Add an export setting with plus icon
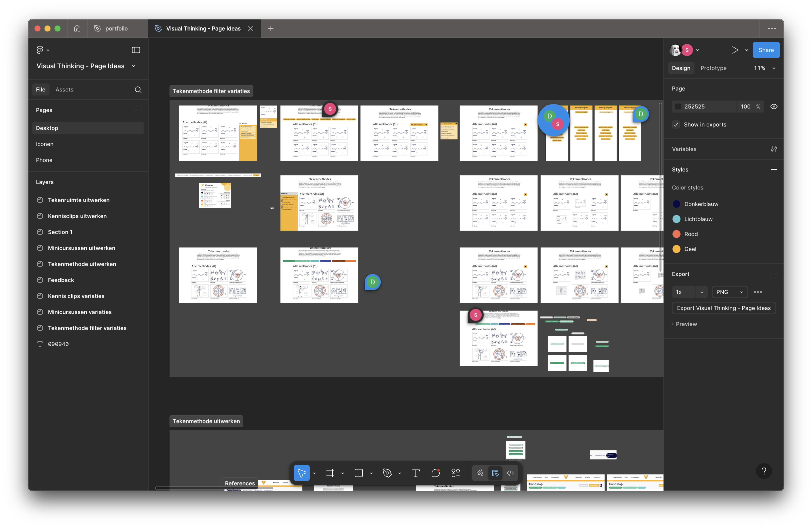The width and height of the screenshot is (812, 528). pos(774,274)
